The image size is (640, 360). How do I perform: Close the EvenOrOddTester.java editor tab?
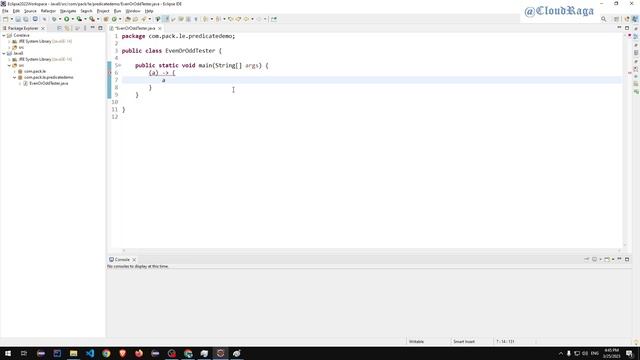pos(160,28)
